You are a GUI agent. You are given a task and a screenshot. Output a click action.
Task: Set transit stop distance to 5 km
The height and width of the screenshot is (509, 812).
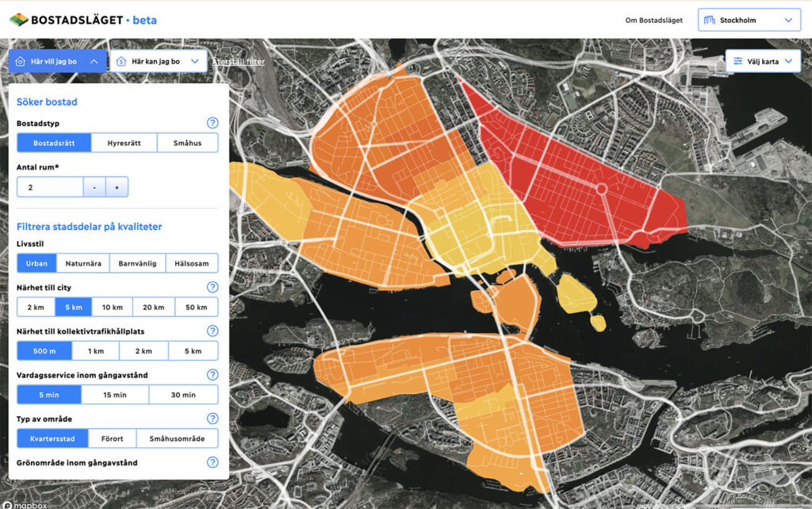click(x=193, y=350)
